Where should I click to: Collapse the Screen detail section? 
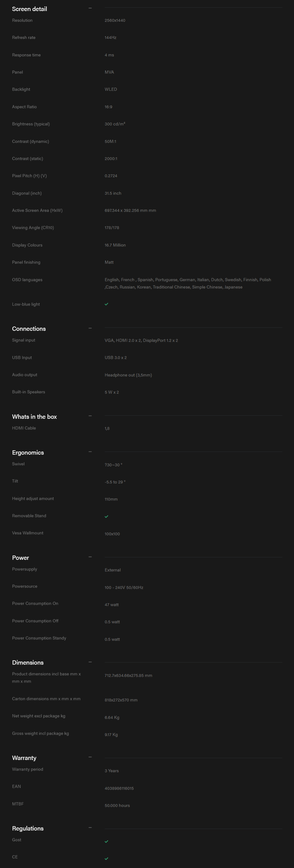[90, 8]
